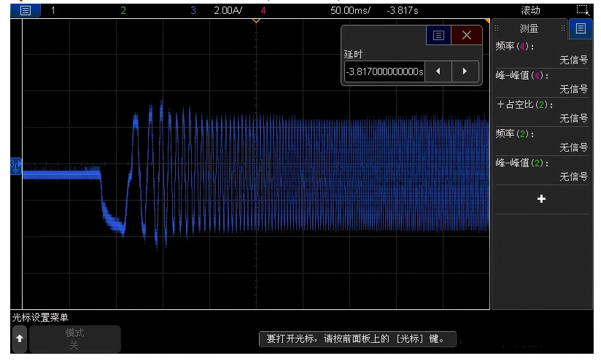Click the trigger time reference marker at top
601x364 pixels.
(x=256, y=21)
